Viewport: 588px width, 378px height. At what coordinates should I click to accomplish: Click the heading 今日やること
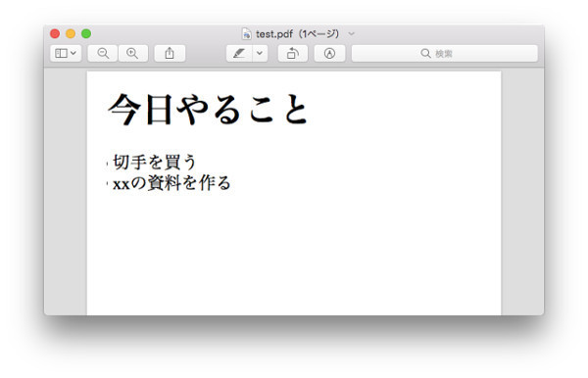[209, 110]
